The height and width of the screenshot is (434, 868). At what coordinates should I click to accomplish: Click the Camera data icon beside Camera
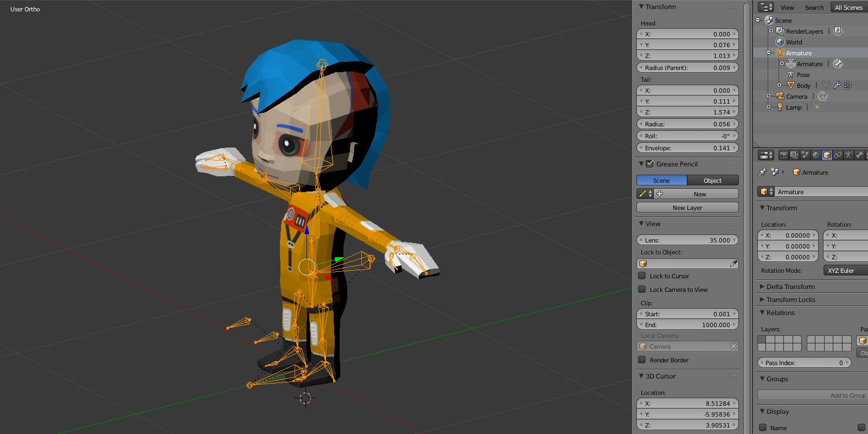pos(823,96)
